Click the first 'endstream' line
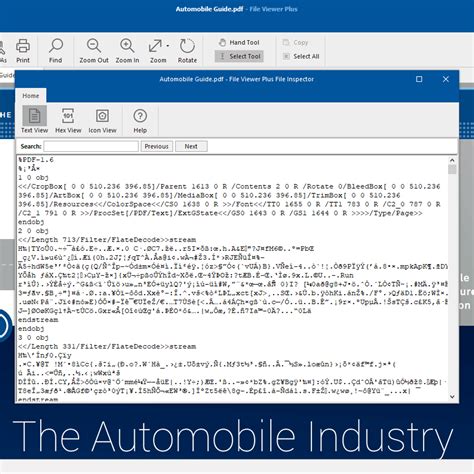The image size is (474, 474). click(38, 320)
